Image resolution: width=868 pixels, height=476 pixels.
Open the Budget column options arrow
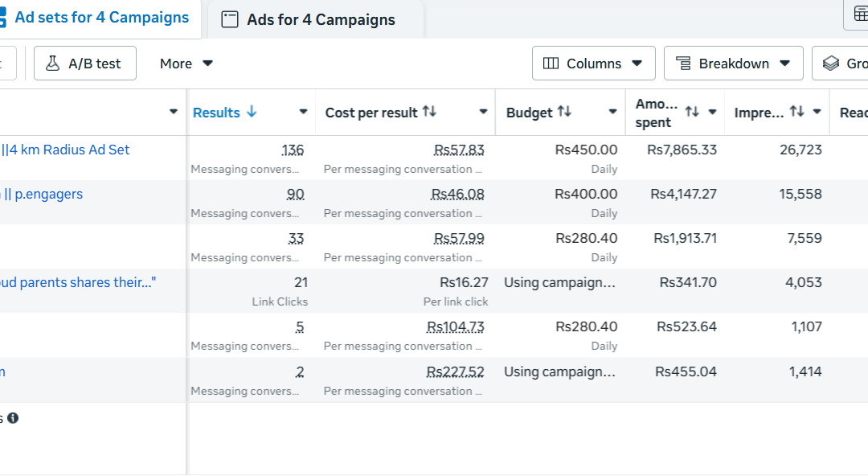[612, 112]
